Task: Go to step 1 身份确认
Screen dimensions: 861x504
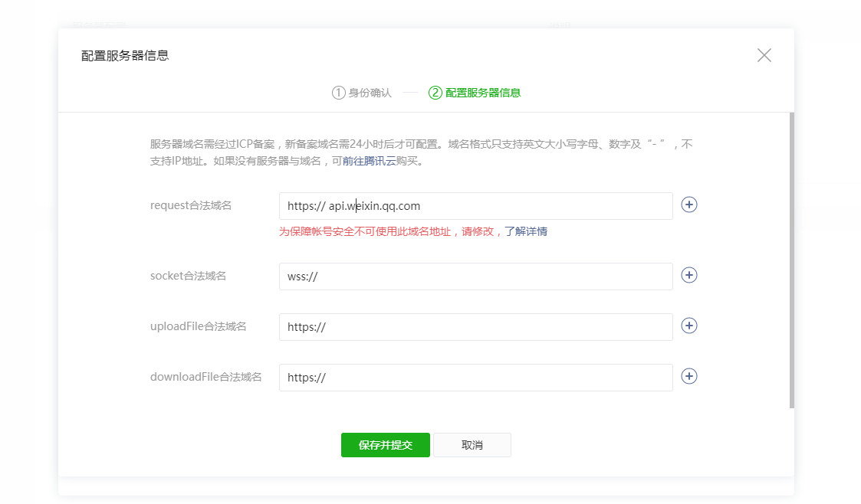Action: coord(362,93)
